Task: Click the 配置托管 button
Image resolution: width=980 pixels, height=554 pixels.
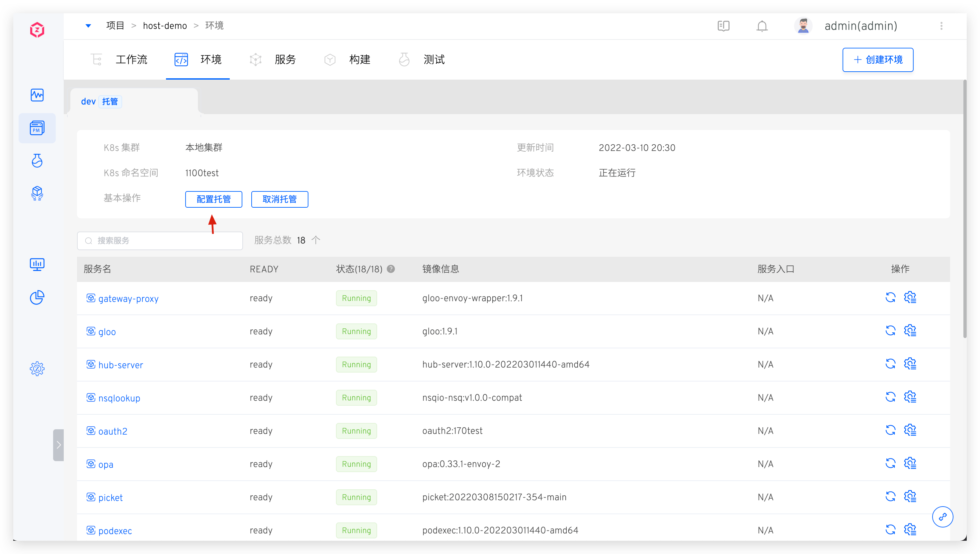Action: [213, 199]
